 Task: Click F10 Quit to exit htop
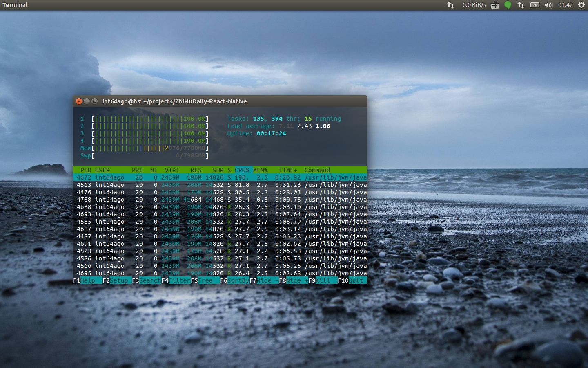point(355,280)
